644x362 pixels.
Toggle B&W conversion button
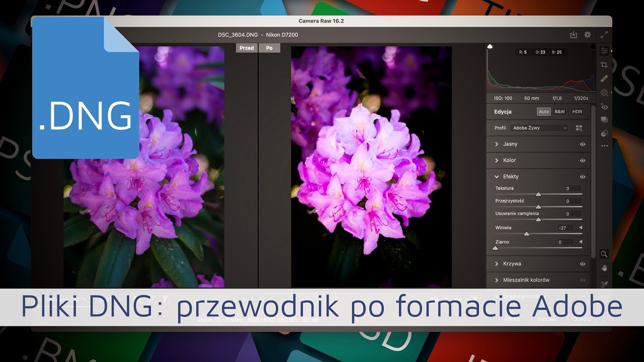tap(559, 112)
